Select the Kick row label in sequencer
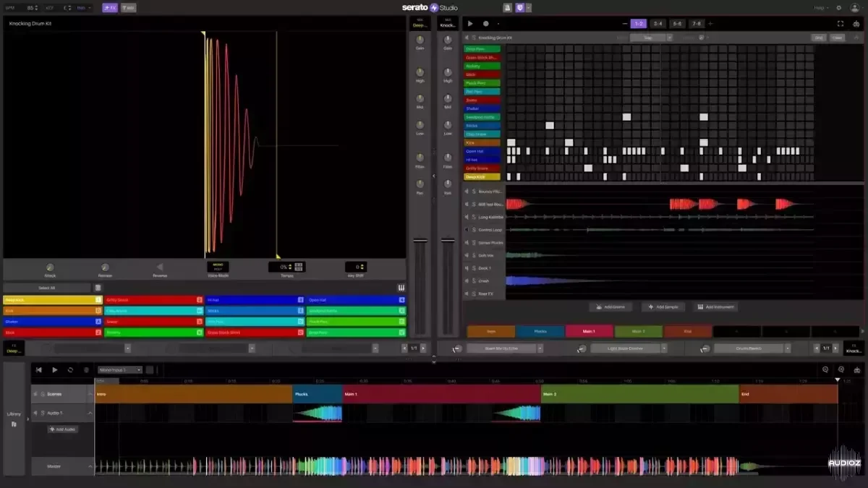This screenshot has width=868, height=488. click(482, 142)
